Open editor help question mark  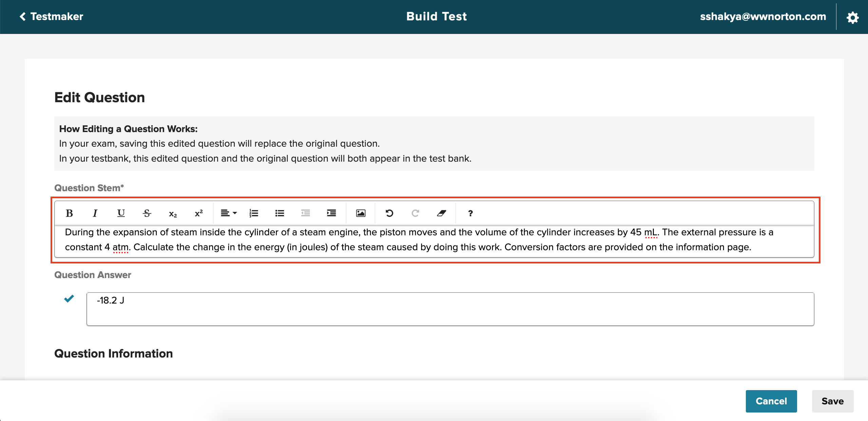click(470, 213)
